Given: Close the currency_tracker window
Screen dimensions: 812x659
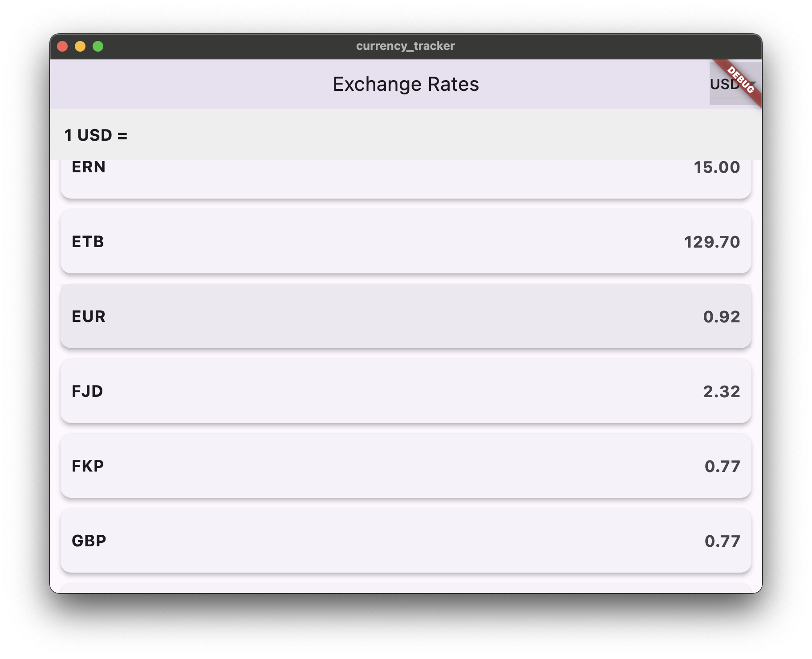Looking at the screenshot, I should tap(62, 46).
